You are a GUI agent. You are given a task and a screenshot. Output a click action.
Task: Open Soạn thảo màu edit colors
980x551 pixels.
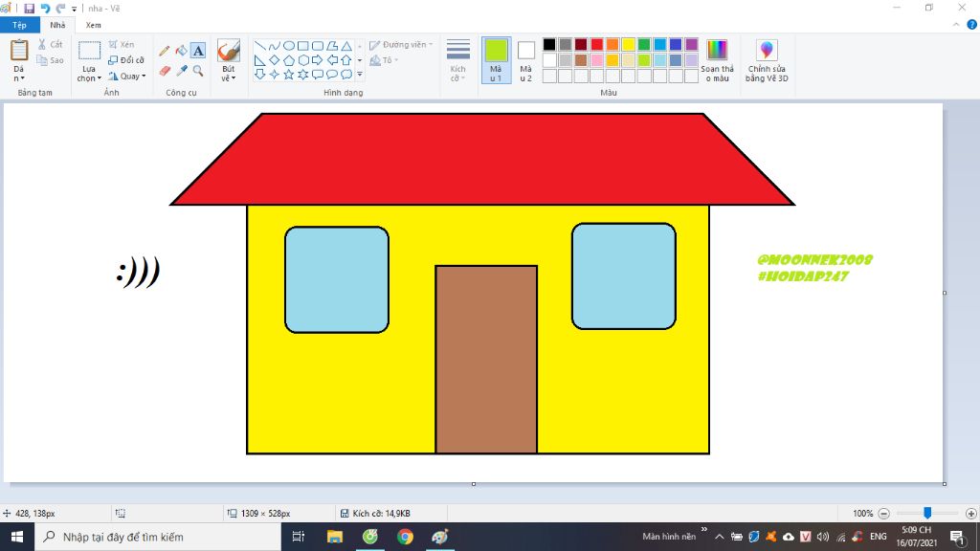[717, 60]
